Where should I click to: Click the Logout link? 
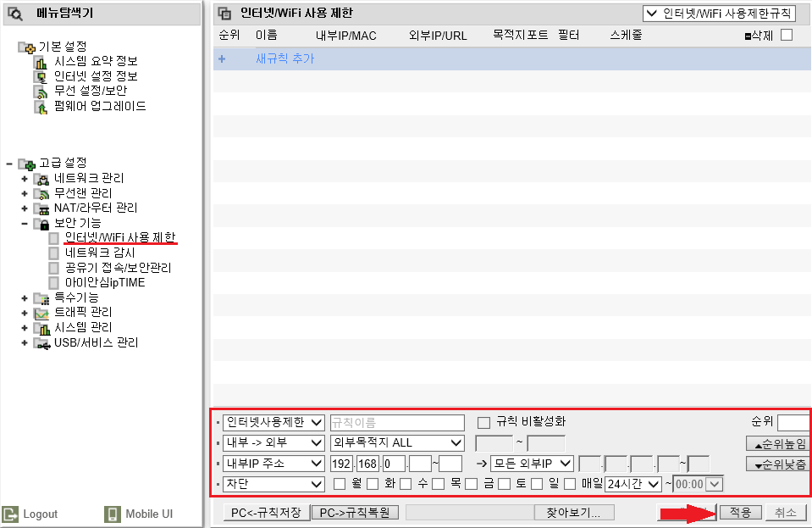[31, 514]
